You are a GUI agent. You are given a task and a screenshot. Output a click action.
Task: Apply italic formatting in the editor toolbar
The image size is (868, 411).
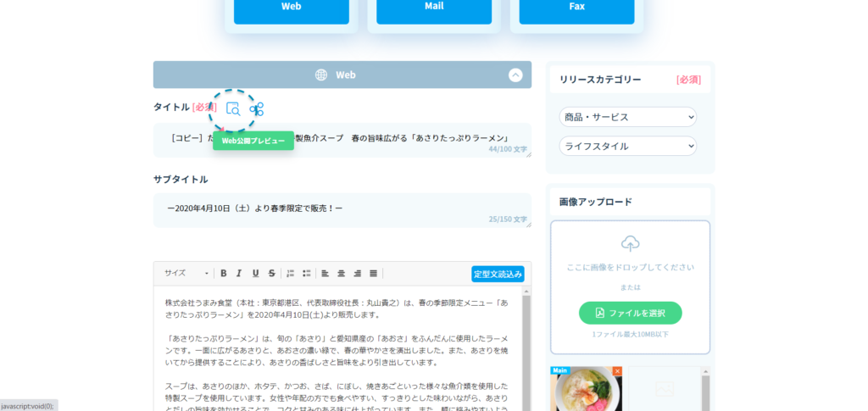[239, 273]
